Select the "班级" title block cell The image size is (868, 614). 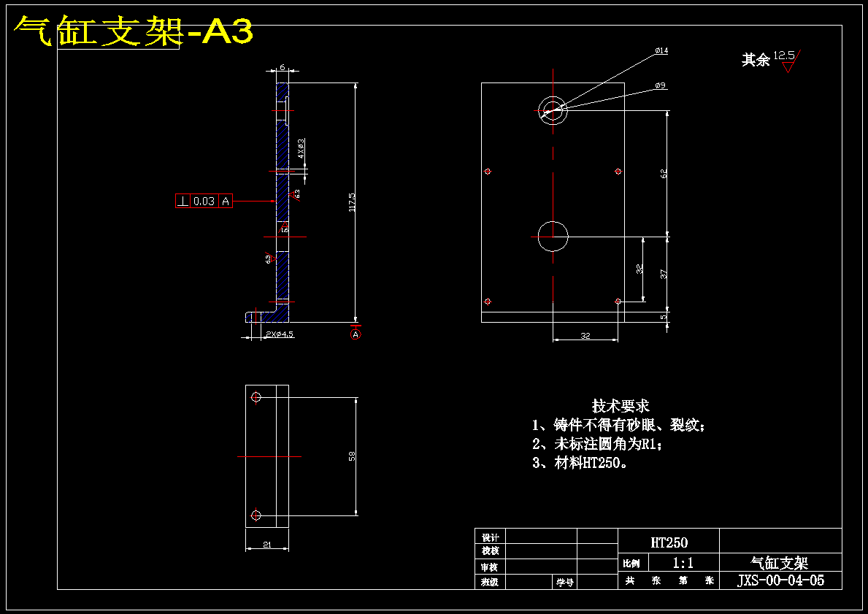491,582
